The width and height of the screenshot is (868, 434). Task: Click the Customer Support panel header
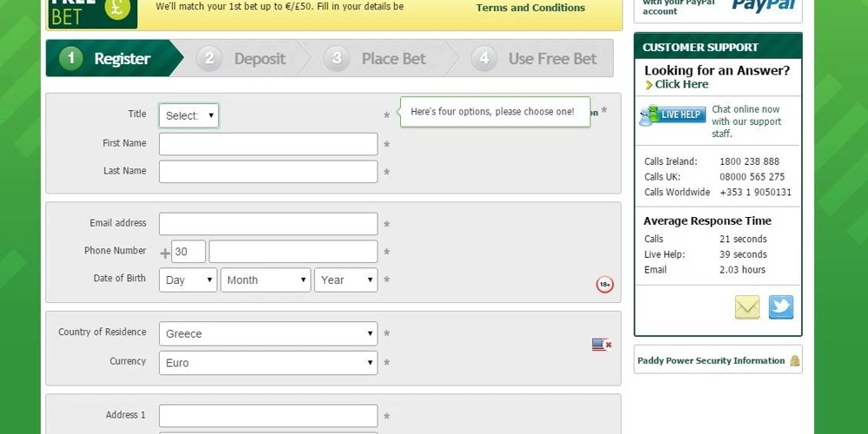[x=718, y=47]
